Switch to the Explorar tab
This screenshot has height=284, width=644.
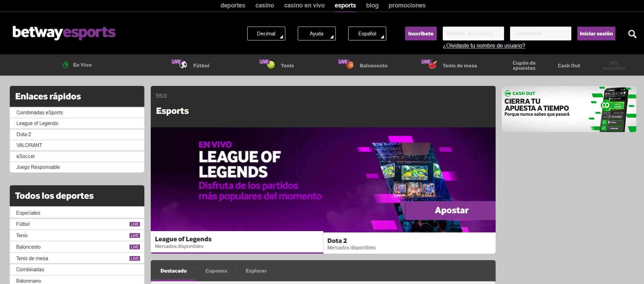click(x=256, y=271)
